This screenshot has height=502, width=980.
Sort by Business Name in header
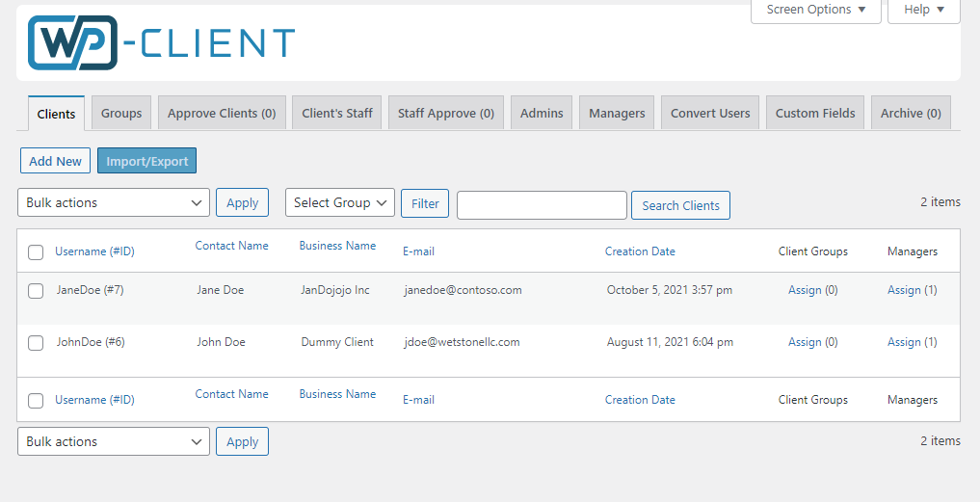[337, 246]
